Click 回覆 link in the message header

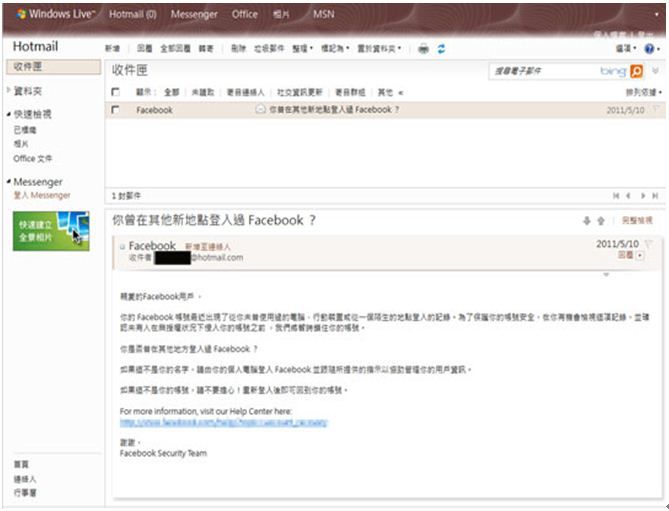(625, 255)
